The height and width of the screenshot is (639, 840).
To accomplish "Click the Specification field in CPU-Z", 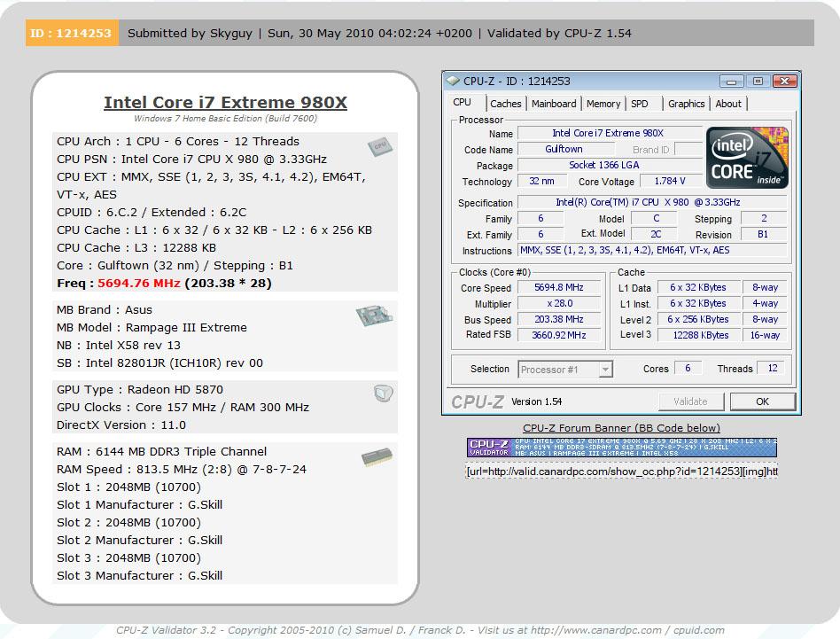I will 652,202.
